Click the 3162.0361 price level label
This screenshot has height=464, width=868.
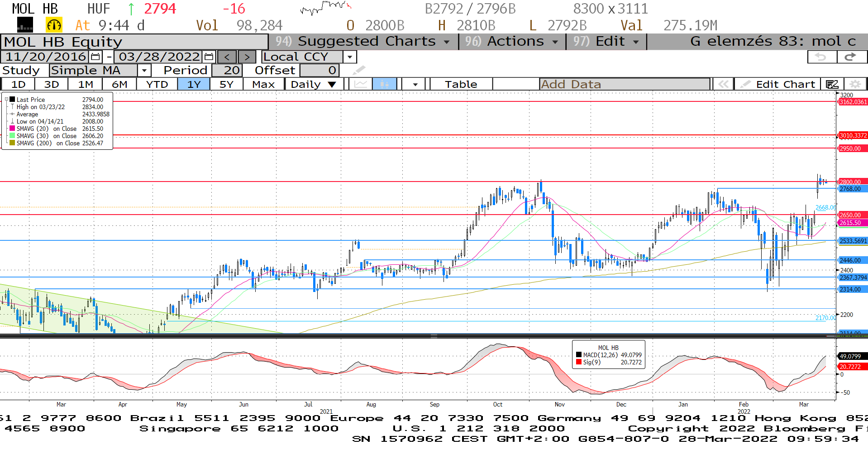tap(853, 102)
